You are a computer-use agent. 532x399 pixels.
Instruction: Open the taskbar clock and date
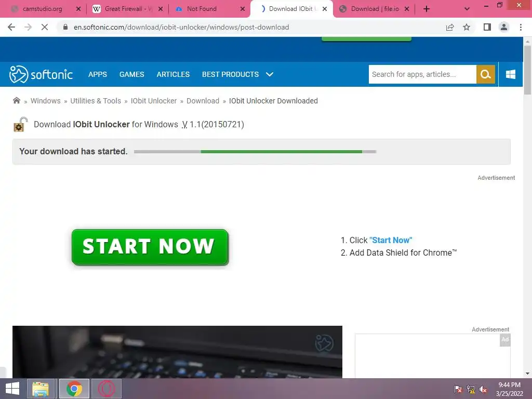(509, 389)
